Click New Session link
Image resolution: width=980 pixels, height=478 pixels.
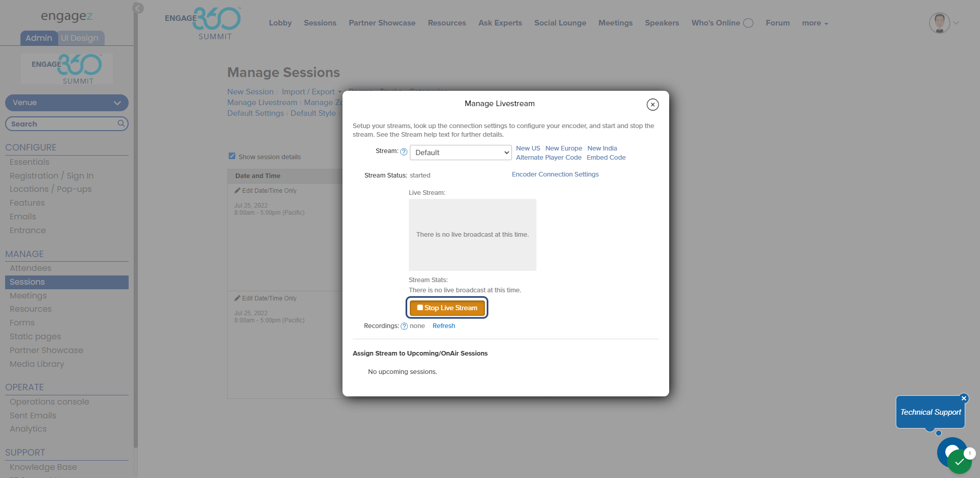click(x=250, y=92)
